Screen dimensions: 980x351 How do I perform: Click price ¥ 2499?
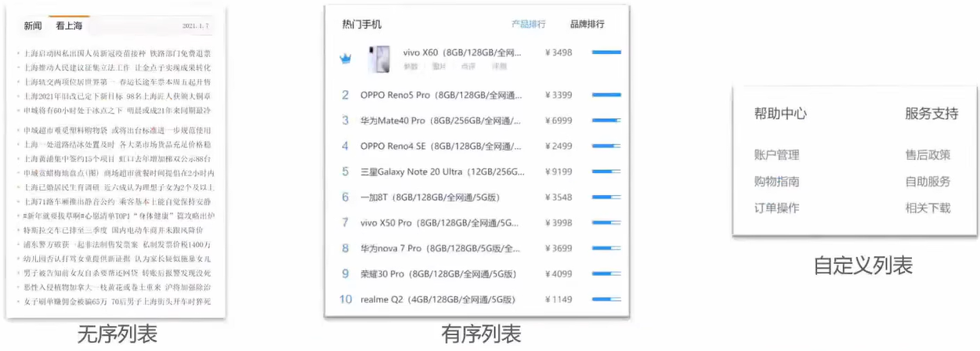558,147
